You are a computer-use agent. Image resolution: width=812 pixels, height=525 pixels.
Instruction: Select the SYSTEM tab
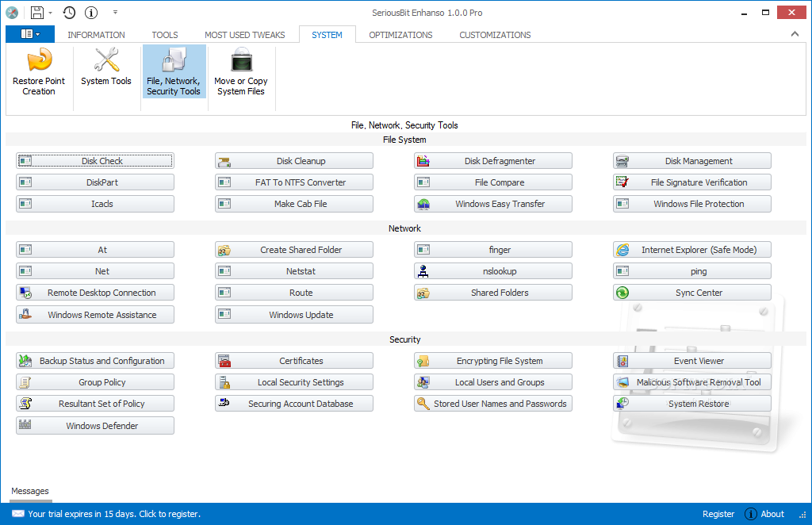pos(327,35)
